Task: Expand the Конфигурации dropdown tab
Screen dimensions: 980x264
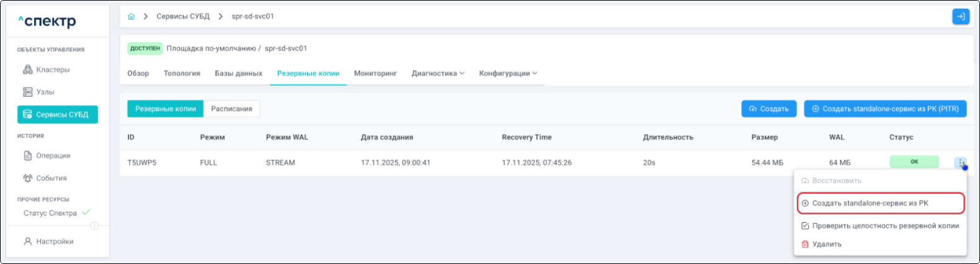Action: click(508, 73)
